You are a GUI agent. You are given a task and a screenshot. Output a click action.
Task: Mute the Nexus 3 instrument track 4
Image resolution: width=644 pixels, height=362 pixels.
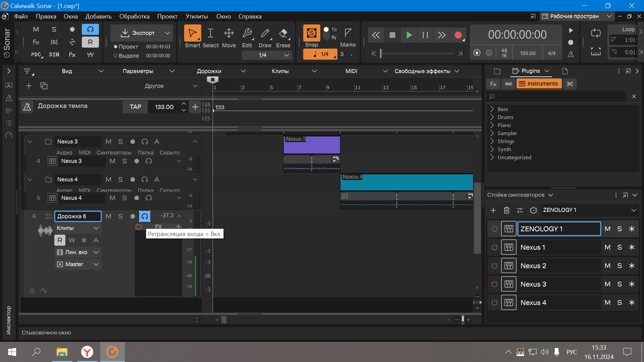(112, 161)
